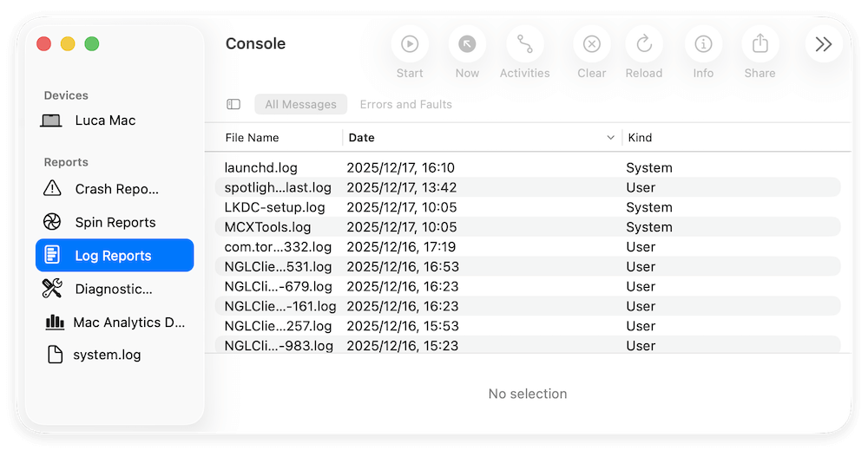Select the LKDC-setup.log row
Screen dimensions: 868x450
tap(528, 207)
